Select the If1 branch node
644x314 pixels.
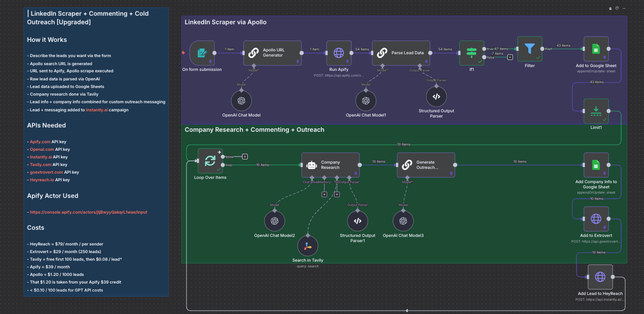pos(472,53)
